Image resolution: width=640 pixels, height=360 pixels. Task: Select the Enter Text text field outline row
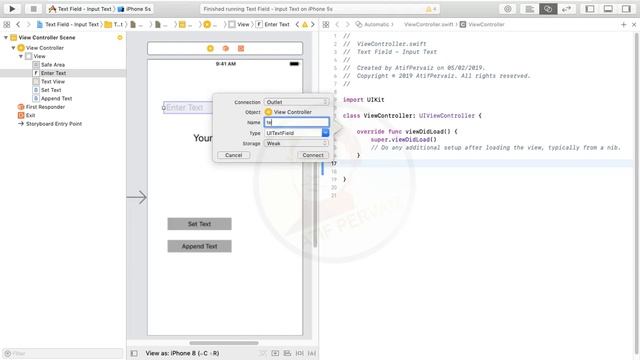click(x=63, y=73)
